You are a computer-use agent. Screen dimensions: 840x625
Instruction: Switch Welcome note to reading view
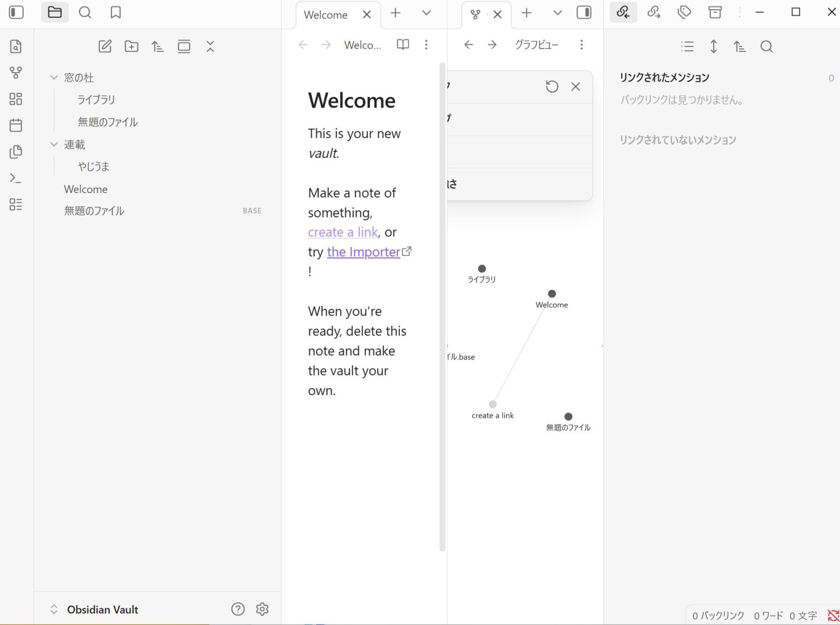403,45
